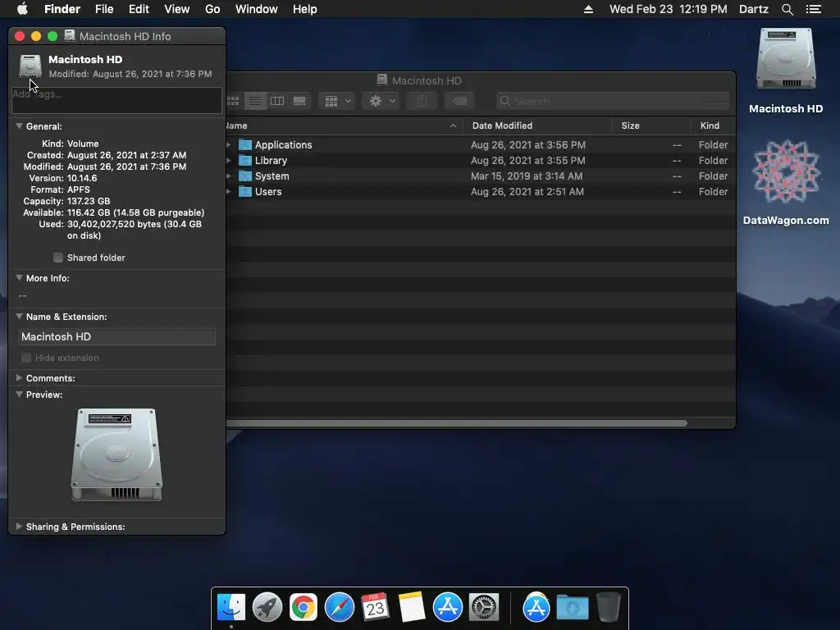This screenshot has width=840, height=630.
Task: Toggle the Shared folder checkbox
Action: point(58,258)
